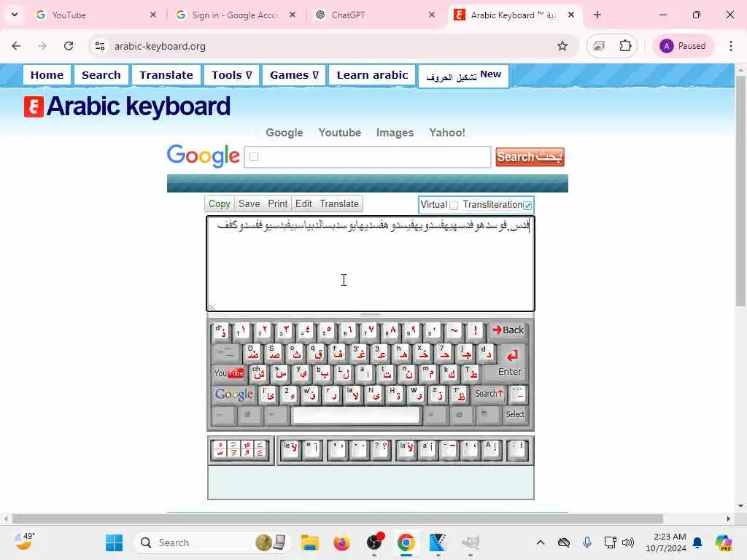Click the س (s) key
This screenshot has width=747, height=560.
280,373
